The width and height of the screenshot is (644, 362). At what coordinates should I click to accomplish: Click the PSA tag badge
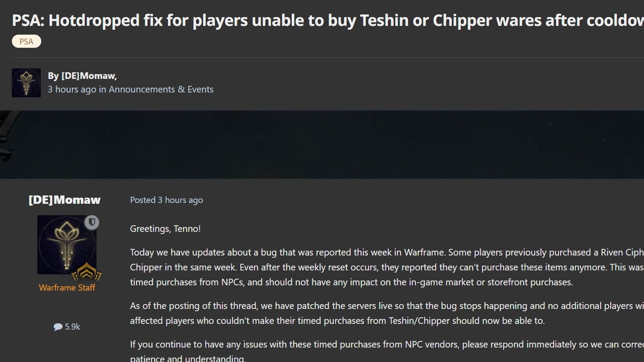(x=26, y=41)
